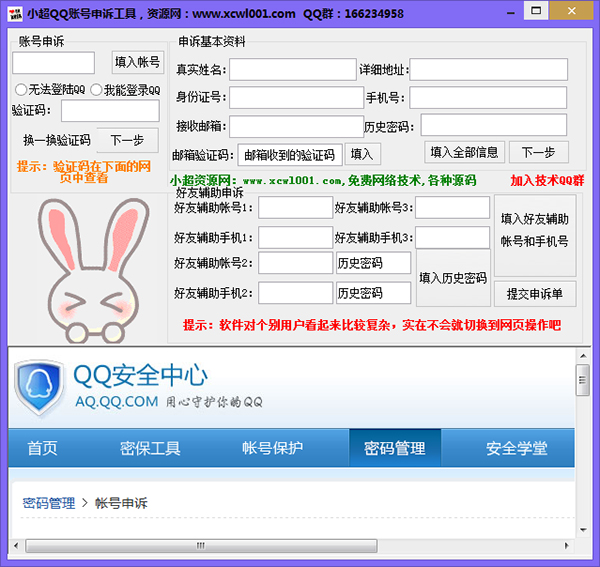The width and height of the screenshot is (600, 567).
Task: Open the 加入技术QQ群 link
Action: click(x=547, y=181)
